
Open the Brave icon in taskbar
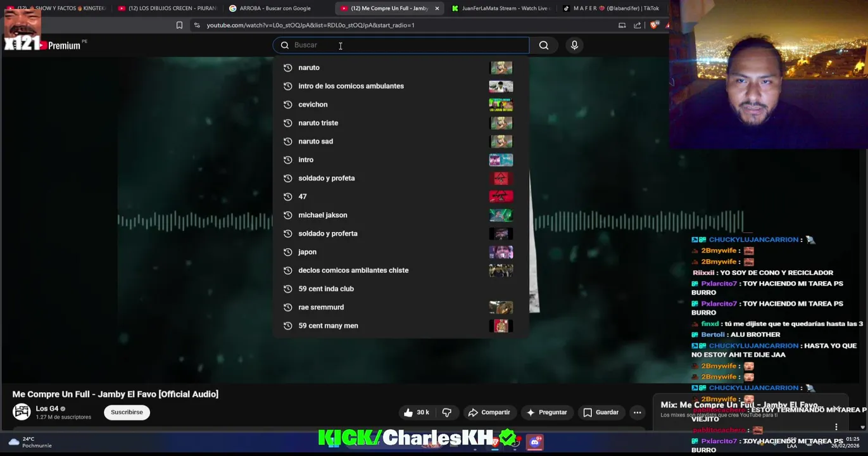[x=494, y=442]
